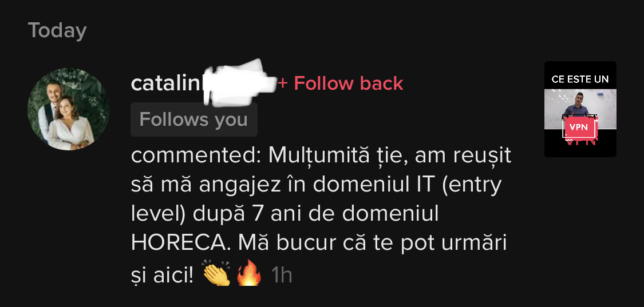
Task: Open the CE ESTE UN video thumbnail
Action: point(580,109)
